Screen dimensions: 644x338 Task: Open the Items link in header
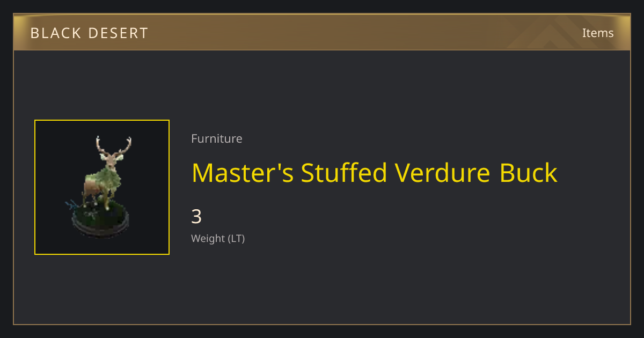(x=598, y=33)
